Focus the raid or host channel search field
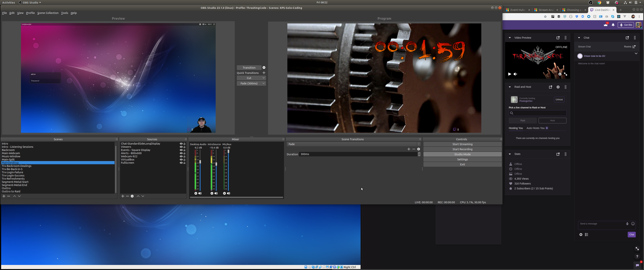The image size is (644, 270). coord(537,113)
